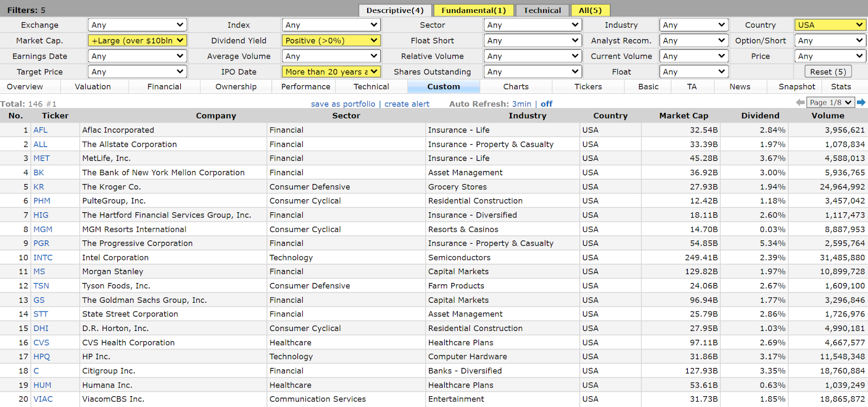Open the Float Short filter dropdown
The height and width of the screenshot is (407, 868).
click(533, 41)
